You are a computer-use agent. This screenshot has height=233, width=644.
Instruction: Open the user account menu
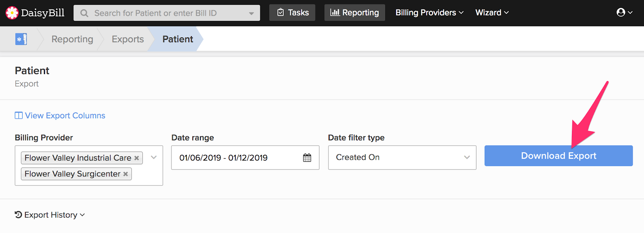[x=625, y=12]
